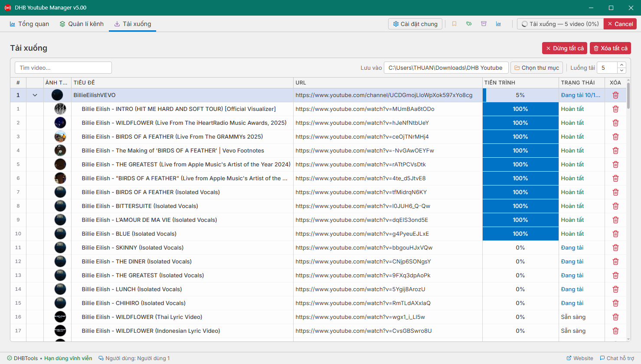Screen dimensions: 641x364
Task: Remove the WILDFLOWER iHeartRadio Music Awards video
Action: (x=615, y=123)
